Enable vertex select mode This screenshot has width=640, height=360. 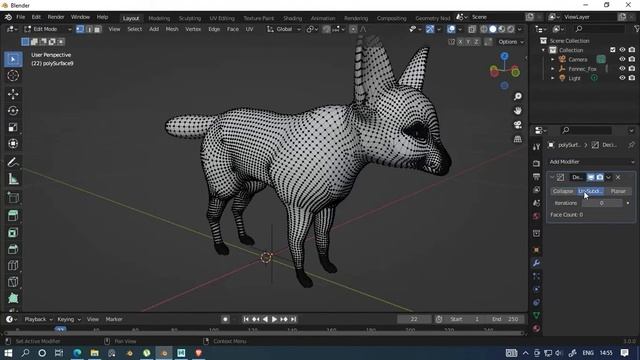coord(80,29)
